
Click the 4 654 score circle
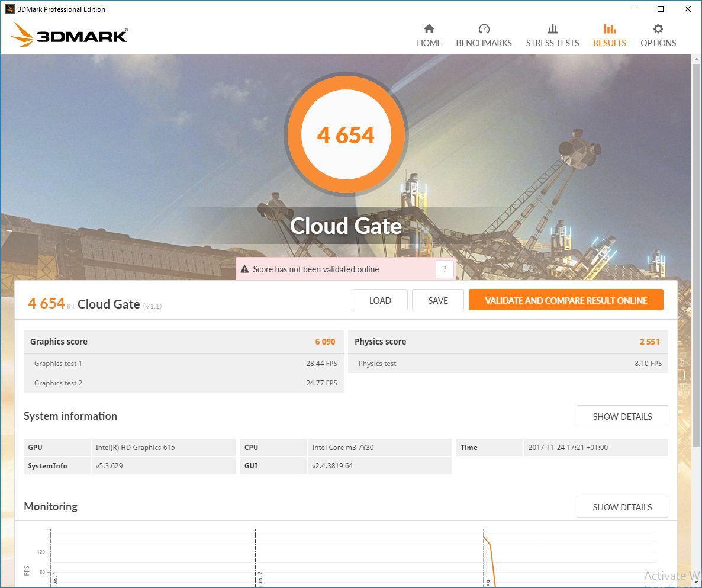click(346, 134)
